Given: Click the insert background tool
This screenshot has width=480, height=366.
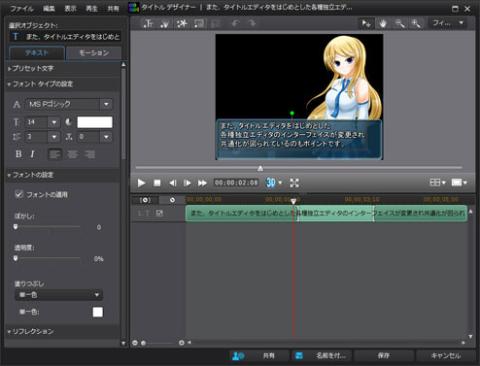Looking at the screenshot, I should pos(199,23).
